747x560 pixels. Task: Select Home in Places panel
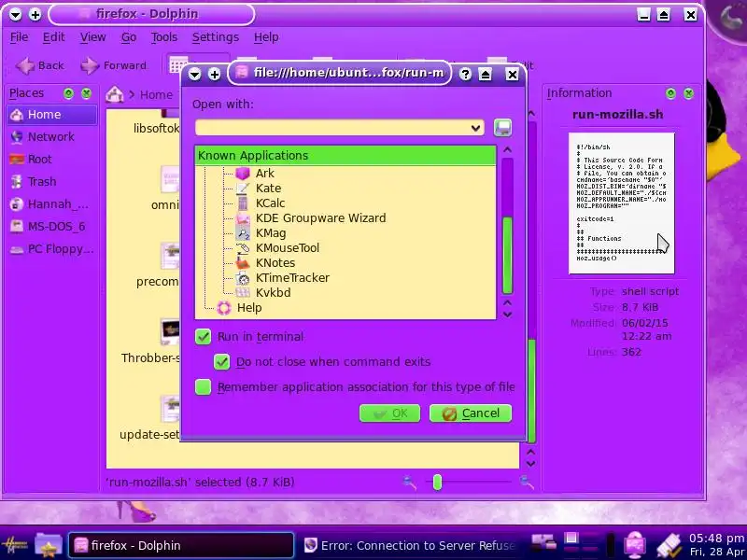point(52,115)
